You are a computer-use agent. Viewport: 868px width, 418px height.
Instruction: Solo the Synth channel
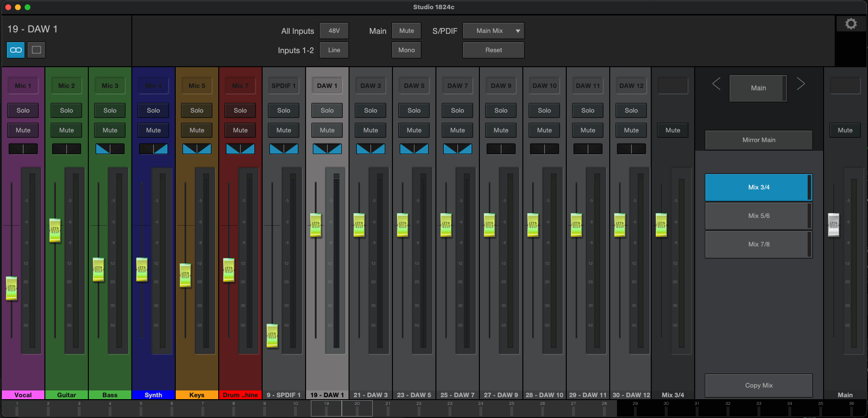coord(154,110)
